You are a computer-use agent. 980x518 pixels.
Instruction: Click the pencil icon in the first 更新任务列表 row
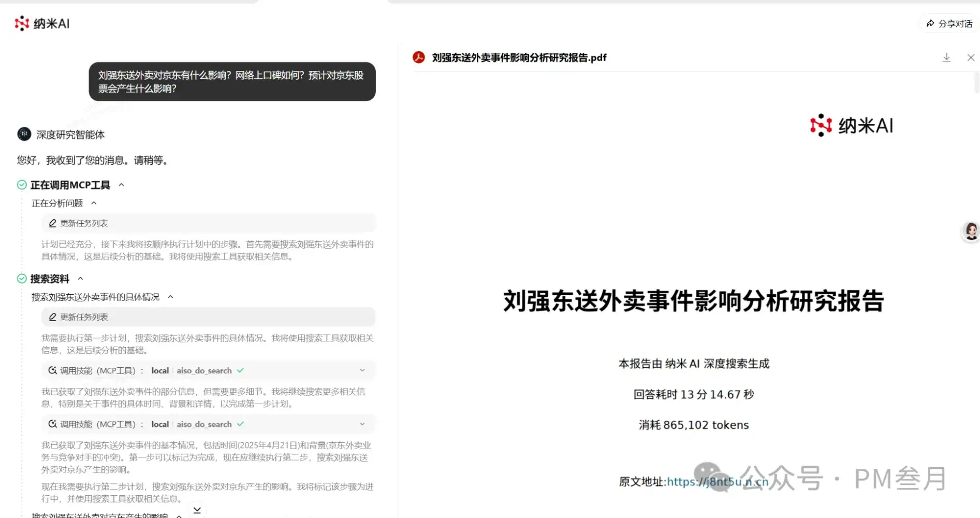pyautogui.click(x=52, y=223)
